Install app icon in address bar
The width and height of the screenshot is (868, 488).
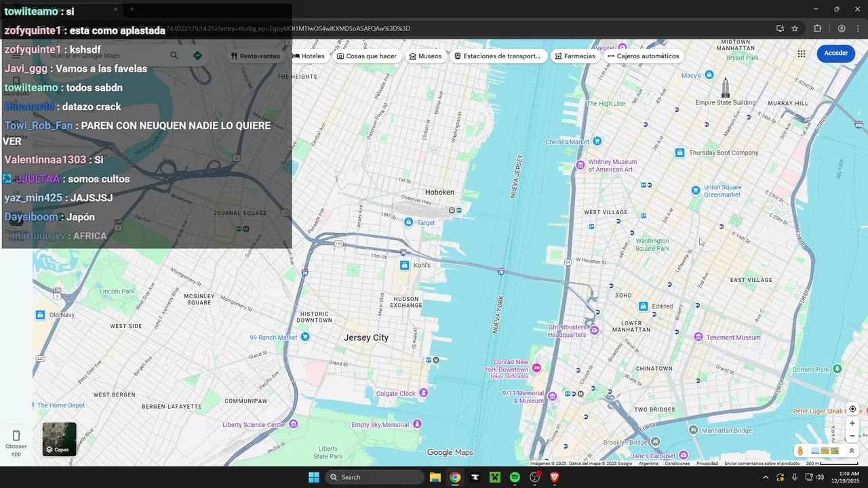[780, 28]
